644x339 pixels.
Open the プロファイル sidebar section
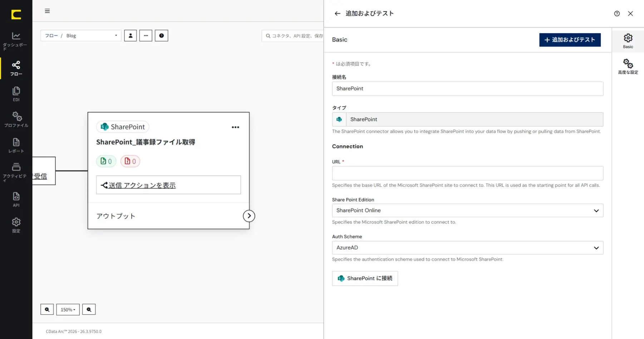pyautogui.click(x=16, y=120)
